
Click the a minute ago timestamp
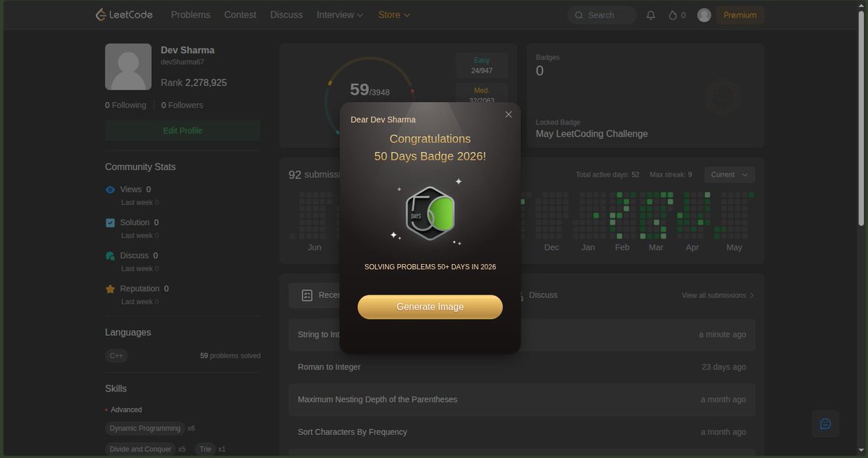[722, 334]
